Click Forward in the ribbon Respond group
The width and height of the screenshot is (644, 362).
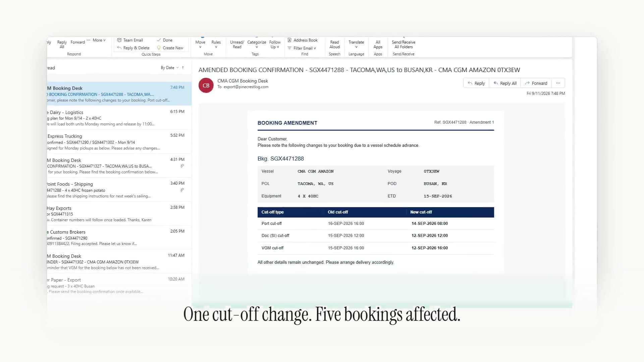point(77,42)
